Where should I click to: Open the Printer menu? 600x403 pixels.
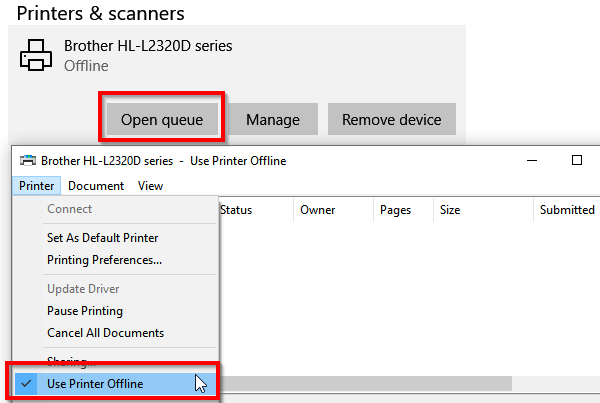click(x=36, y=186)
